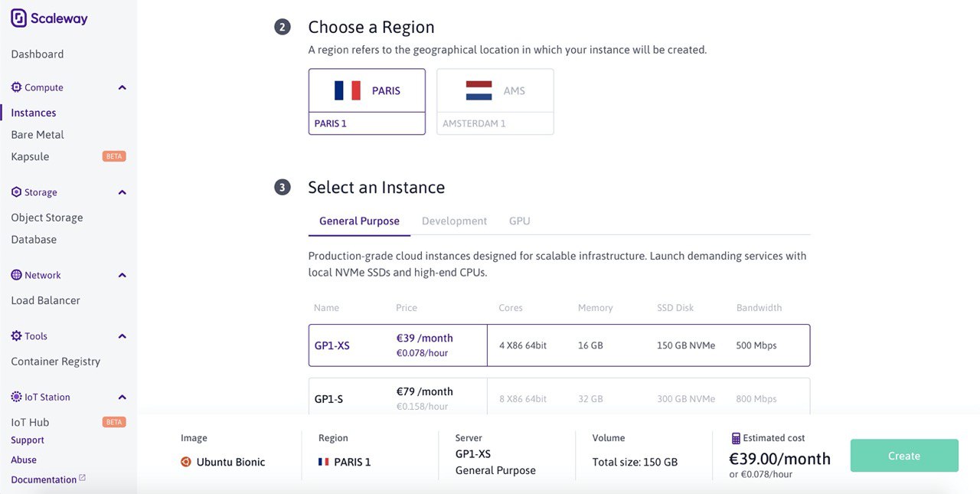Select the PARIS region card
This screenshot has height=494, width=980.
[x=367, y=102]
